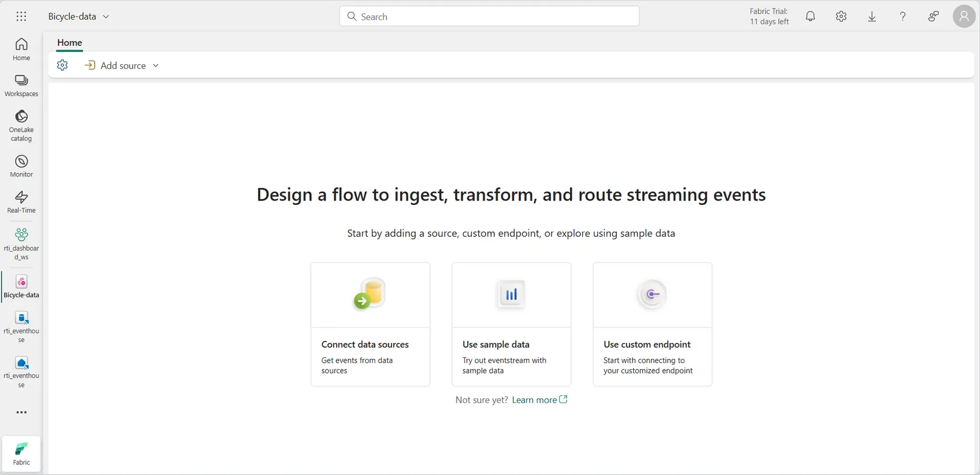The width and height of the screenshot is (980, 475).
Task: Click the Fabric Trial days left text
Action: coord(769,16)
